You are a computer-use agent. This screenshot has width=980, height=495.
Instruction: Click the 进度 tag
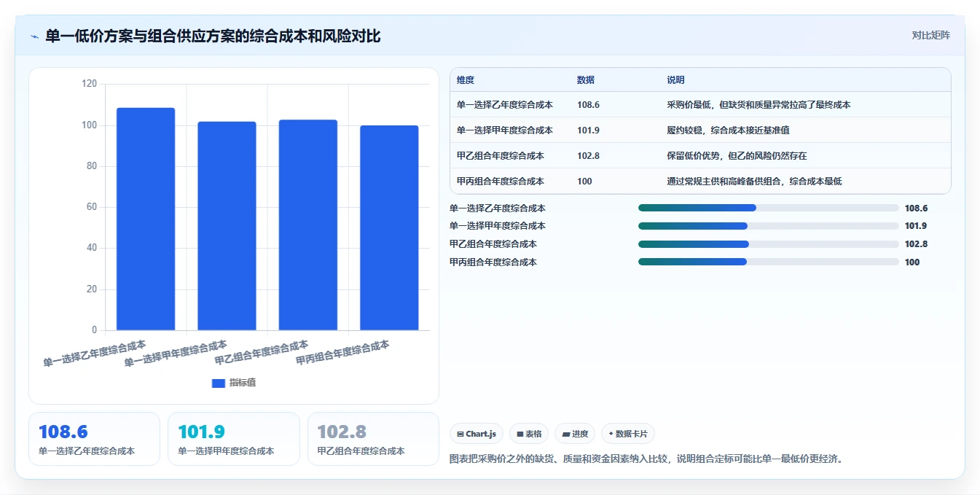pyautogui.click(x=575, y=434)
